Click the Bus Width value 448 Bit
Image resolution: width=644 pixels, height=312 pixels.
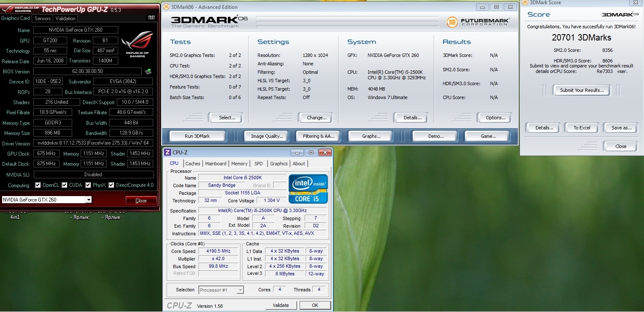(131, 123)
